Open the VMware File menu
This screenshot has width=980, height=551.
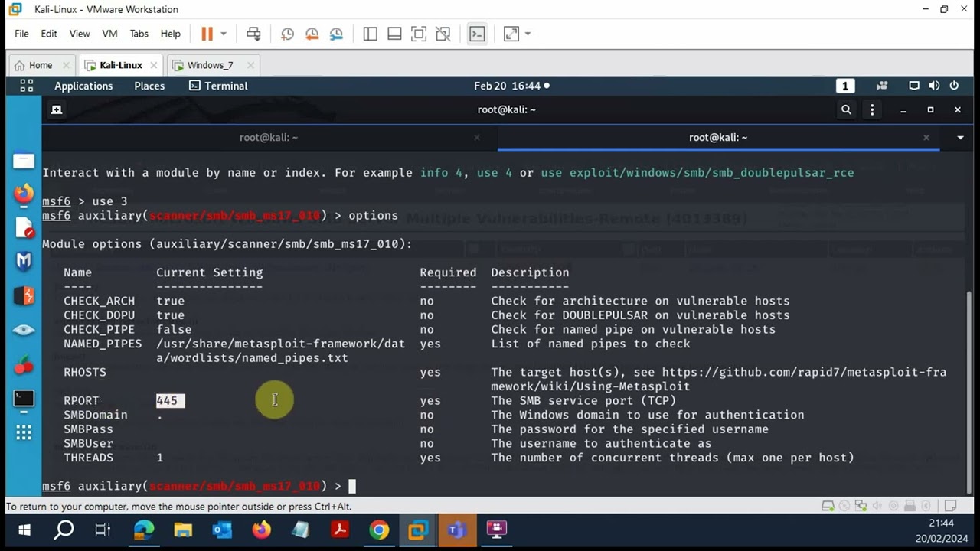[x=21, y=34]
